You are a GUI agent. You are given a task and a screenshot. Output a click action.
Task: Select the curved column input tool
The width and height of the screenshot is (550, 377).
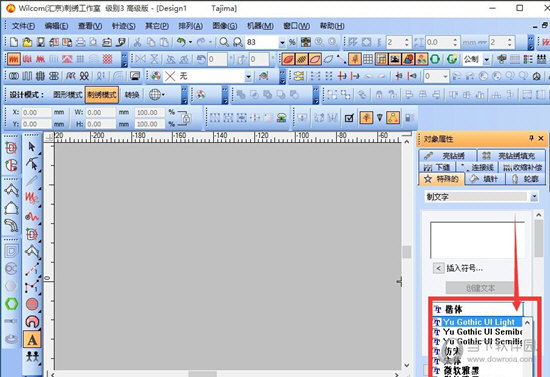point(12,225)
